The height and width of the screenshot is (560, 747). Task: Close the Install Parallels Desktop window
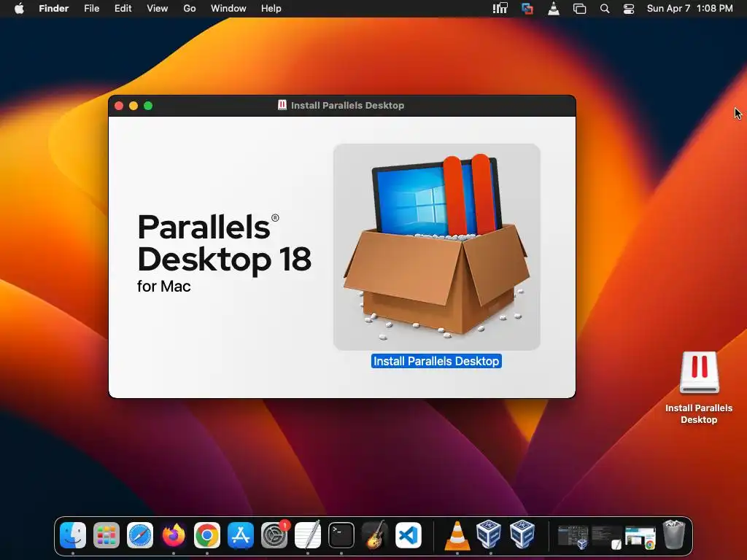[x=119, y=106]
